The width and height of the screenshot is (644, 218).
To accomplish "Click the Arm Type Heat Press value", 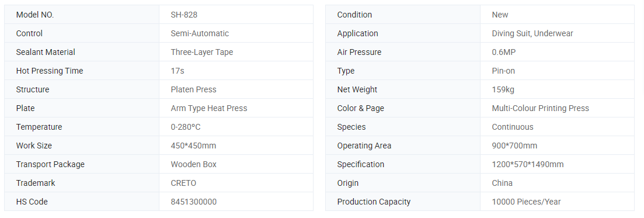I will (209, 108).
